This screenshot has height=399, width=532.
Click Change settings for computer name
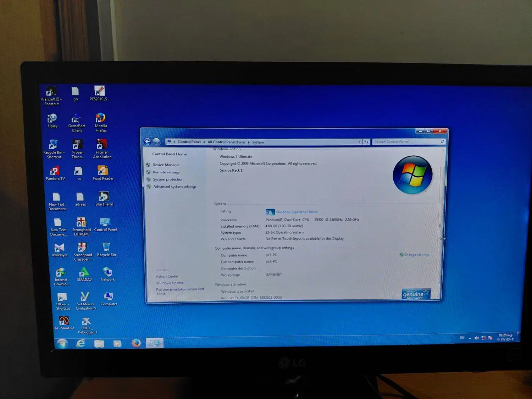tap(416, 255)
